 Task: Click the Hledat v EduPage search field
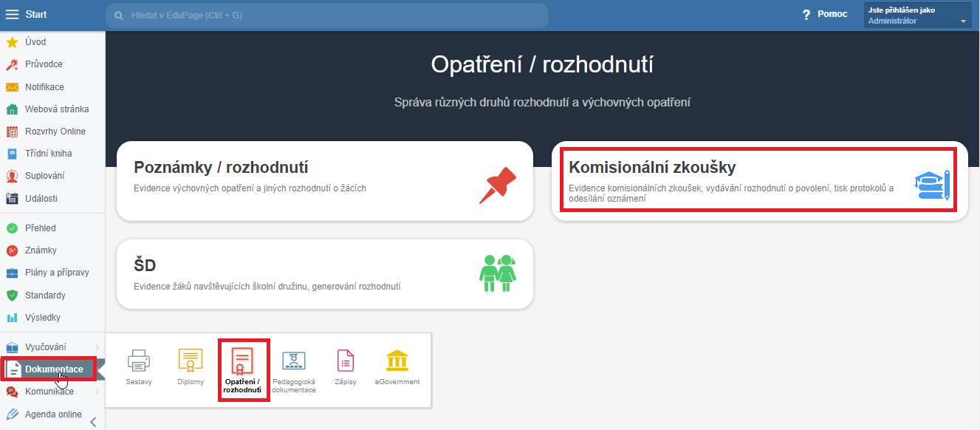pyautogui.click(x=327, y=16)
